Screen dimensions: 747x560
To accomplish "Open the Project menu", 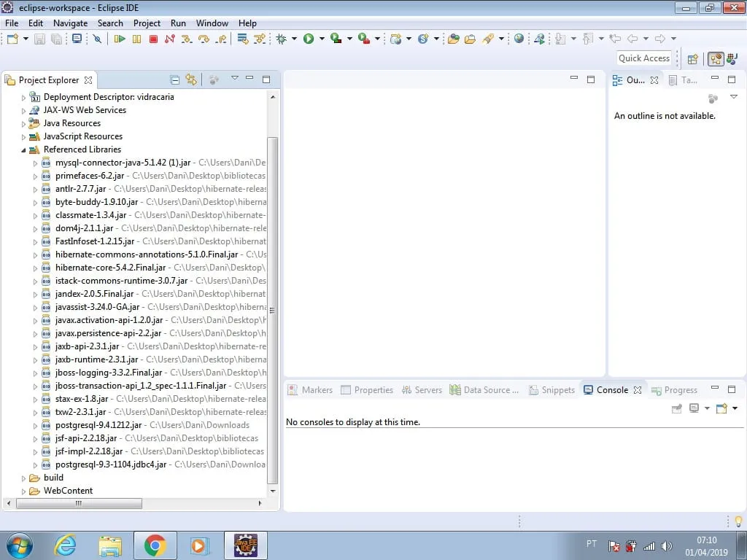I will click(x=147, y=23).
